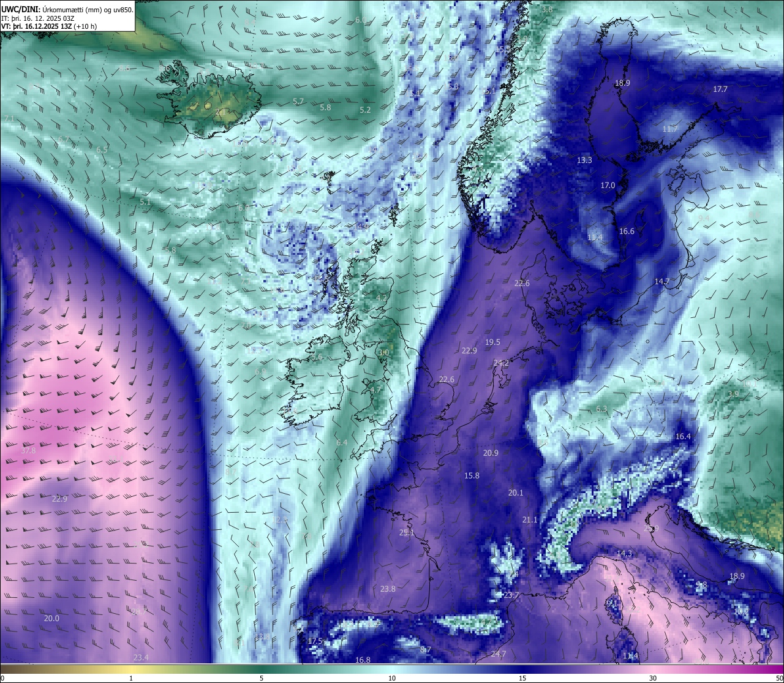Click the 4.7 value label
This screenshot has width=784, height=683.
pyautogui.click(x=375, y=389)
